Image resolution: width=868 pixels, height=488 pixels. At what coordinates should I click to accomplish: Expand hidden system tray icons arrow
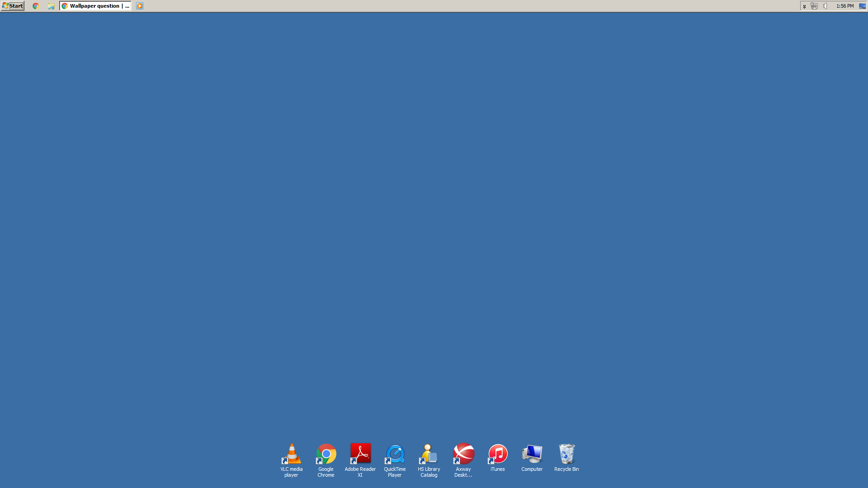coord(804,6)
